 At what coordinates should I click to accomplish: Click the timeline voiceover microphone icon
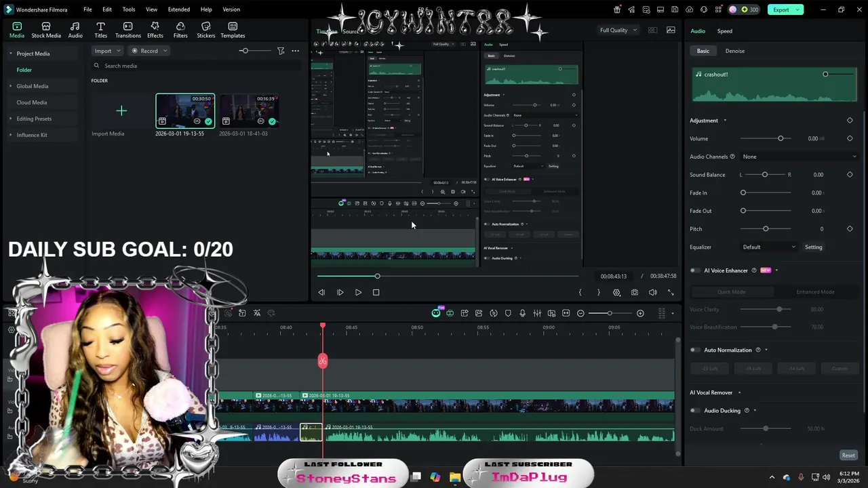tap(522, 313)
